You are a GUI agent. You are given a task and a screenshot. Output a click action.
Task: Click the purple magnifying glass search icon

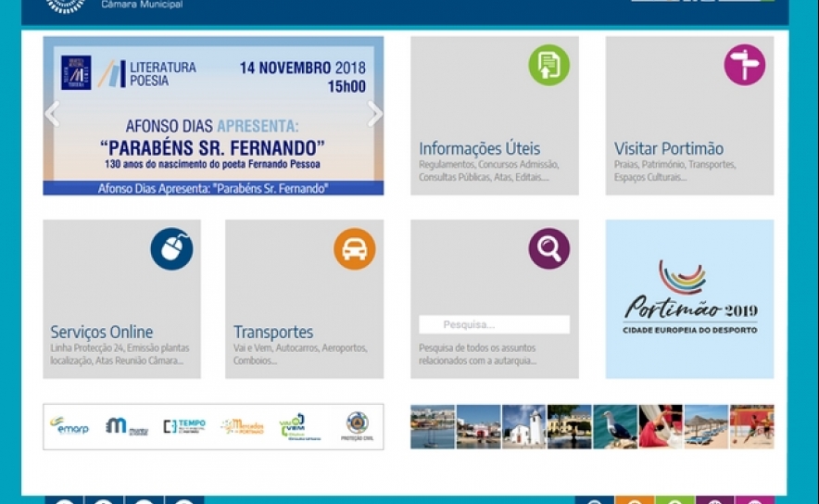click(549, 248)
